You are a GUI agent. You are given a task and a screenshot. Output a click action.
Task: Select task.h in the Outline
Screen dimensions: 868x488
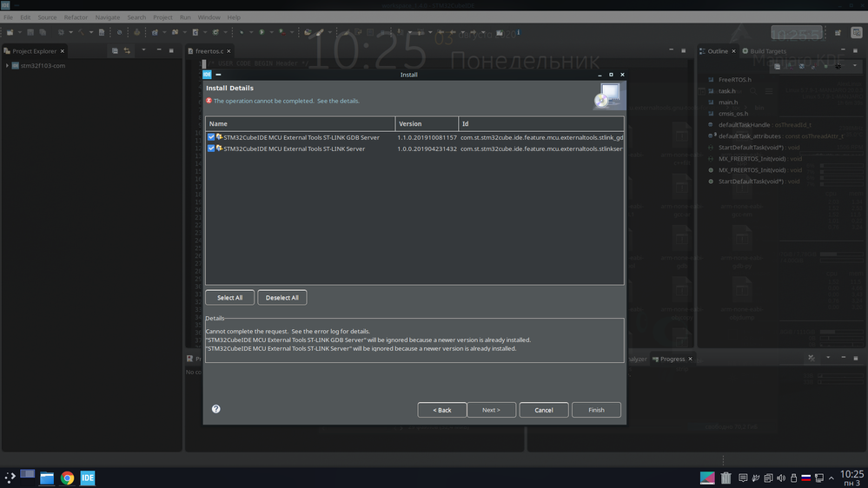point(726,90)
